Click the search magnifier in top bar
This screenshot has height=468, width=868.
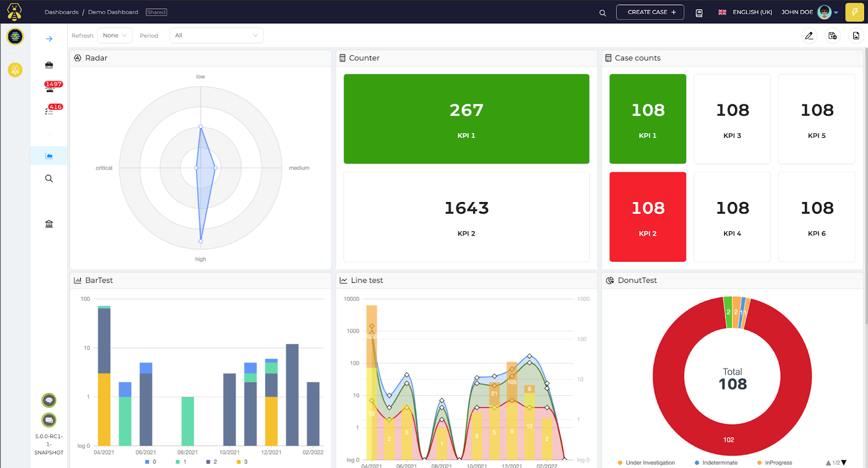pos(602,12)
